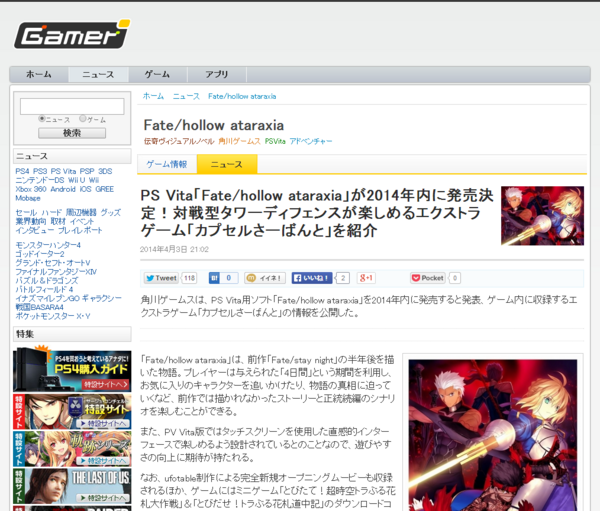Open アプリ in the main navigation bar

pos(217,74)
